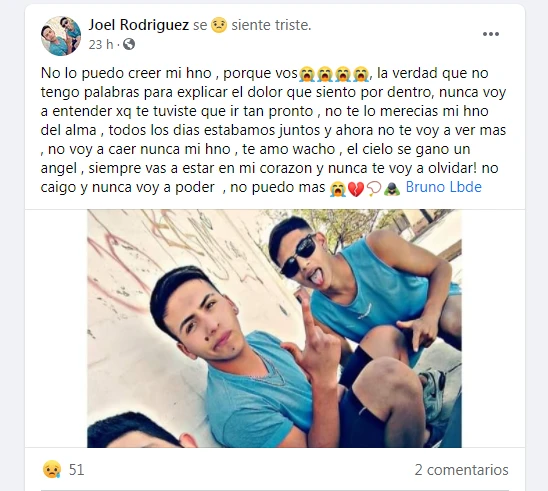Click Joel Rodriguez's profile picture
Image resolution: width=548 pixels, height=491 pixels.
(61, 36)
